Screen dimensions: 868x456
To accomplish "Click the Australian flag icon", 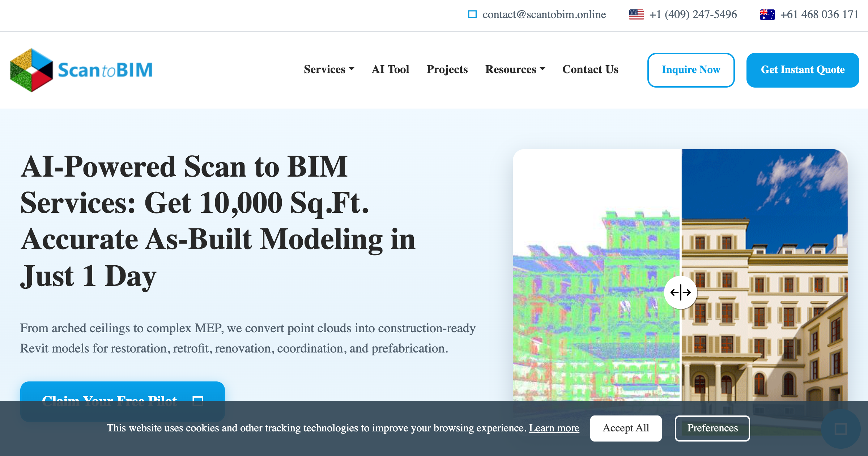I will 767,15.
